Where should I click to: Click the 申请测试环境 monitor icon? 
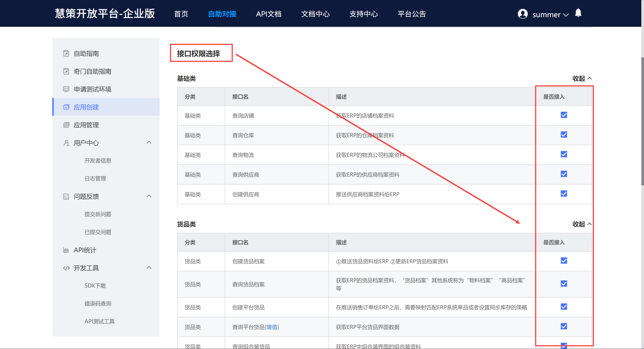pyautogui.click(x=66, y=89)
